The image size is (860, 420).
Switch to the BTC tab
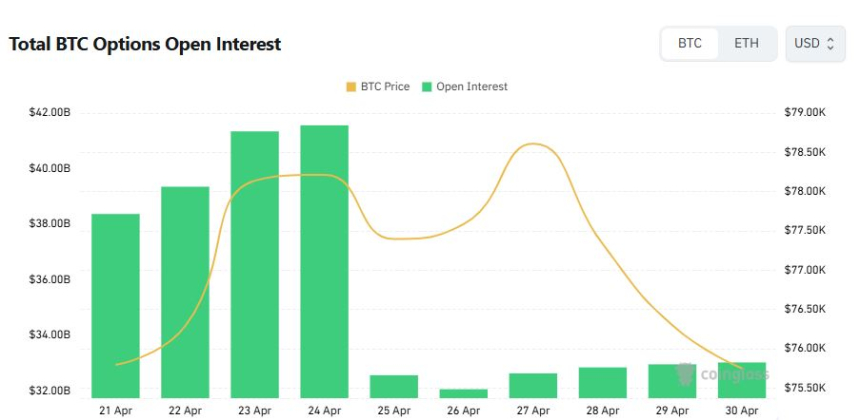[690, 44]
